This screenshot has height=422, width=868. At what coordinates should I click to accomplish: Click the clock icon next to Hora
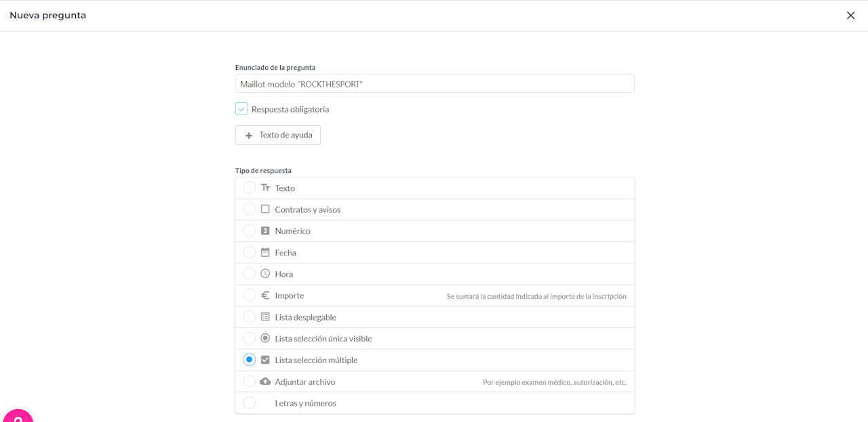(x=265, y=274)
